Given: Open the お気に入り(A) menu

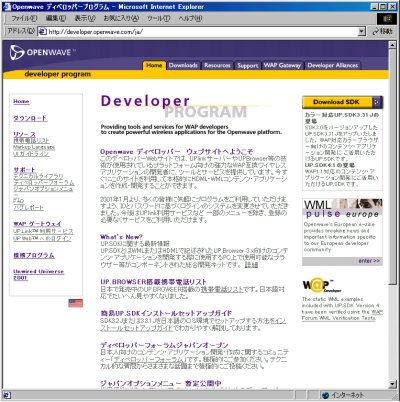Looking at the screenshot, I should (121, 18).
